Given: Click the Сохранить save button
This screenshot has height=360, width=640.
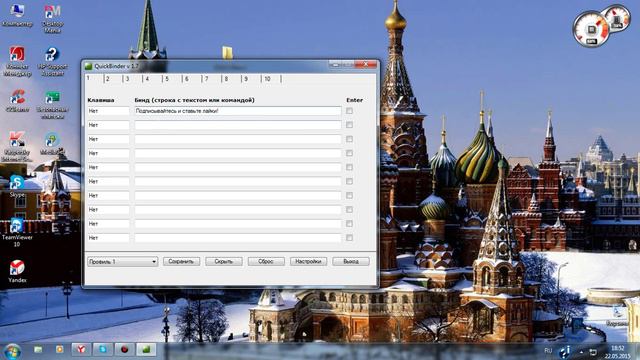Looking at the screenshot, I should (181, 261).
